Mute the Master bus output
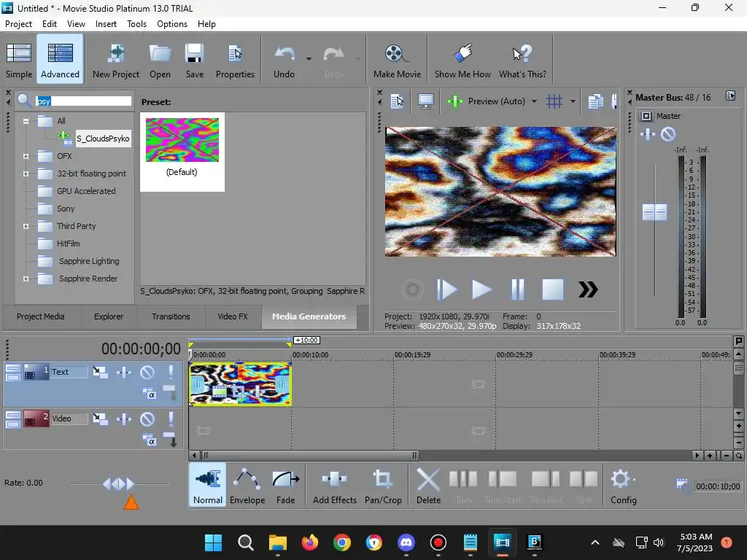The height and width of the screenshot is (560, 747). click(x=668, y=134)
